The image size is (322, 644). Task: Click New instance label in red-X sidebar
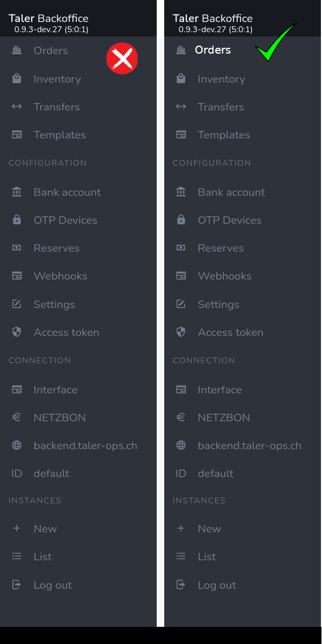point(45,529)
